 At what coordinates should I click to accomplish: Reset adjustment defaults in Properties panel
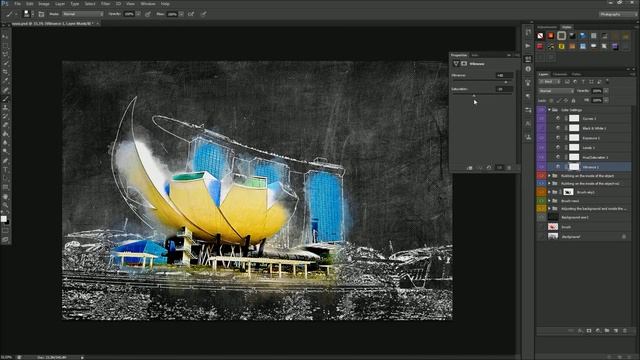[489, 168]
